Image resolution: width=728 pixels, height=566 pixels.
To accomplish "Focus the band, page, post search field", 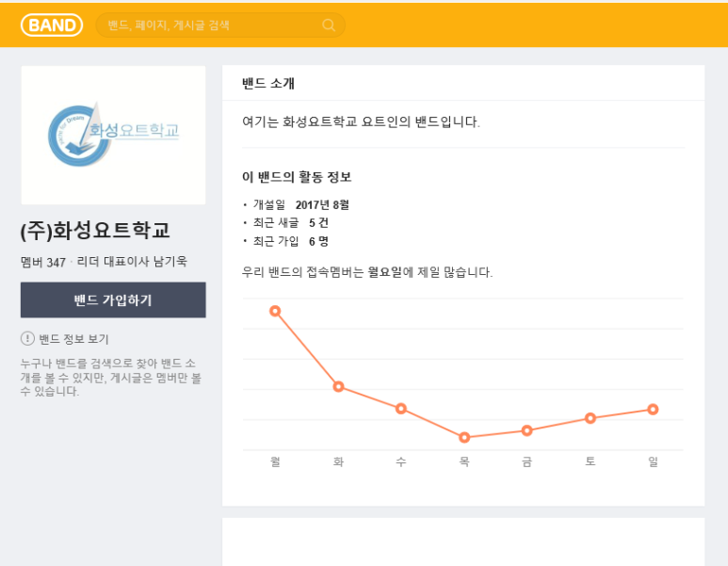I will (220, 25).
